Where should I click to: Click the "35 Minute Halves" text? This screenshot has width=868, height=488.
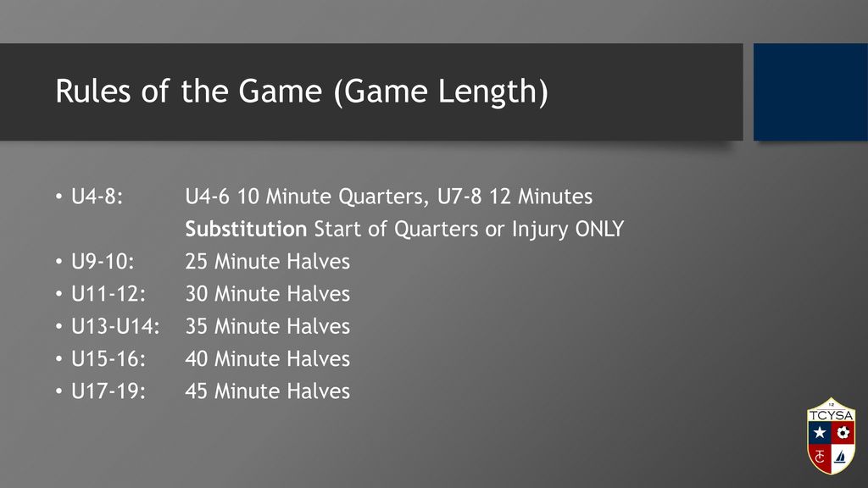tap(267, 326)
